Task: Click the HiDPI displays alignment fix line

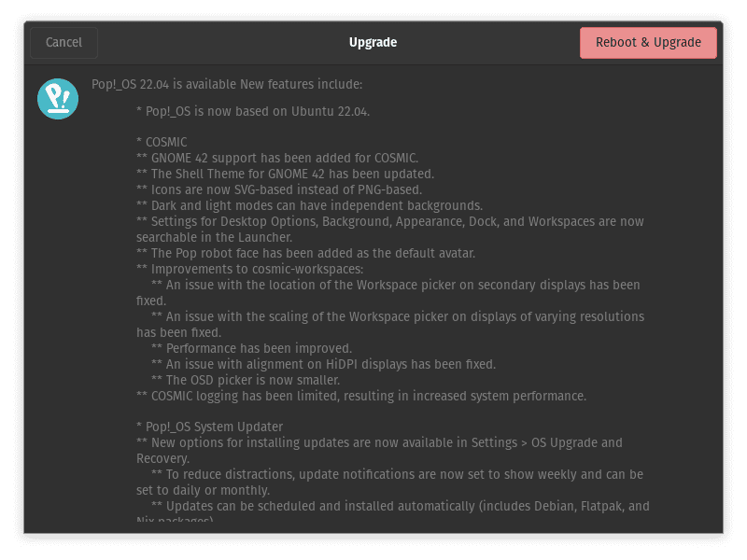Action: (323, 364)
